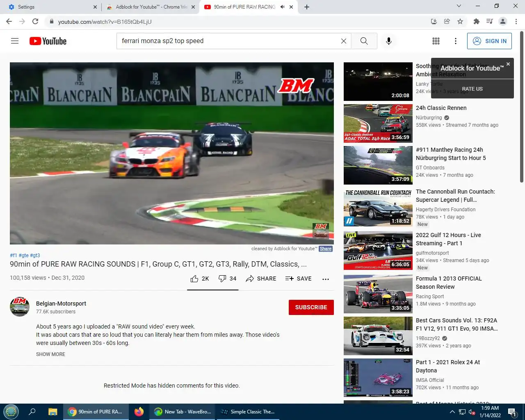The image size is (525, 420).
Task: Click the video player area
Action: pyautogui.click(x=172, y=153)
